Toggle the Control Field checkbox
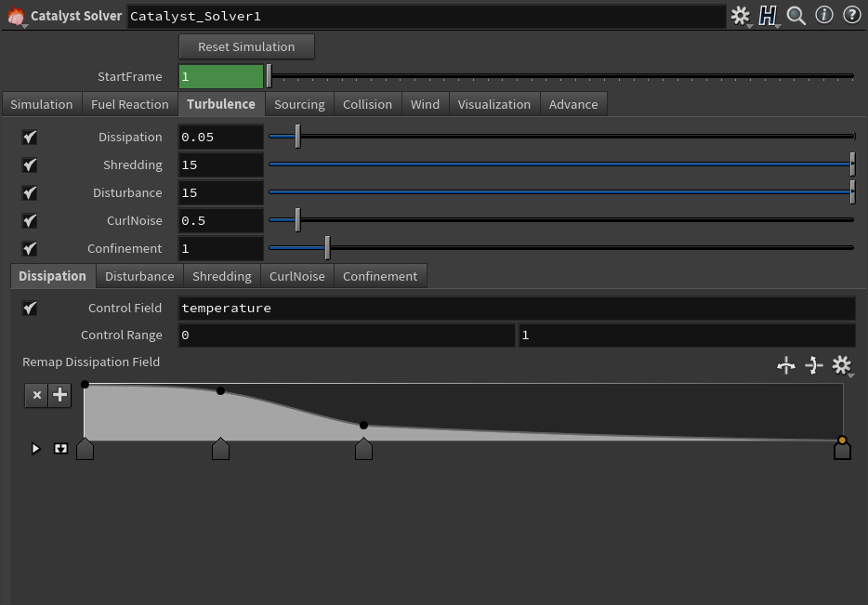The image size is (868, 605). tap(30, 309)
